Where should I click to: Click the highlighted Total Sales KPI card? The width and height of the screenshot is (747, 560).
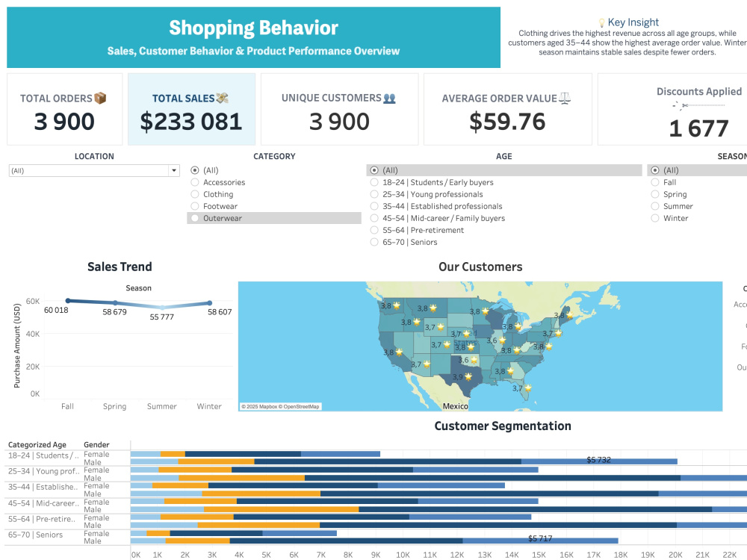pyautogui.click(x=191, y=109)
